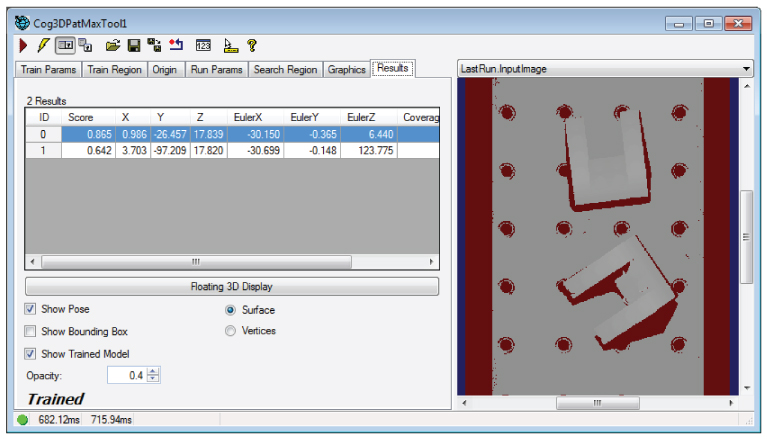Uncheck the Show Pose checkbox
767x439 pixels.
click(x=31, y=310)
